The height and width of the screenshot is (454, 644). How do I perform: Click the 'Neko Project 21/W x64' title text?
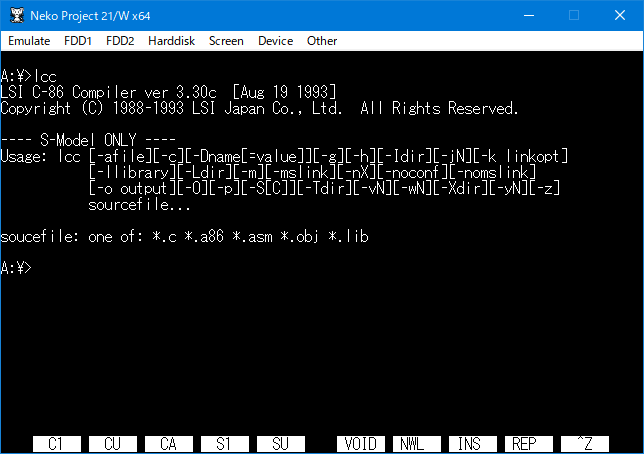coord(90,16)
